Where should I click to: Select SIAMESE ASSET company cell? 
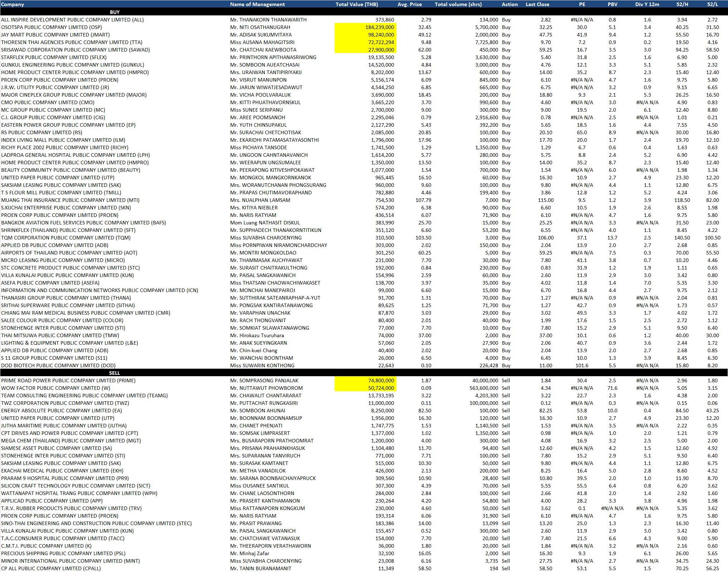[57, 448]
